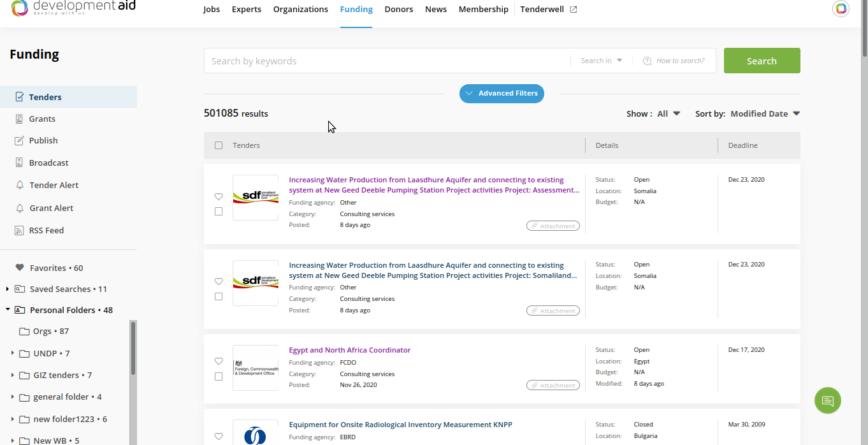The width and height of the screenshot is (868, 445).
Task: Open Equipment for Onsite Radiological Inventory tender
Action: [x=401, y=425]
